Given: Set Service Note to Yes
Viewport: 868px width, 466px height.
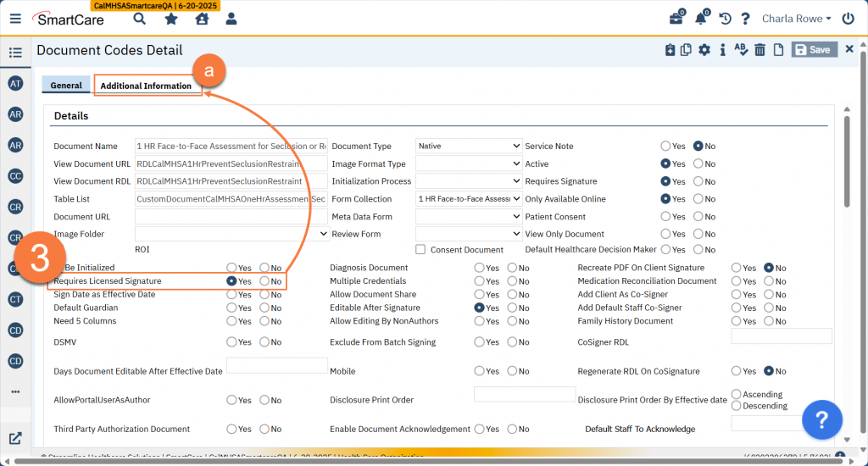Looking at the screenshot, I should point(665,147).
